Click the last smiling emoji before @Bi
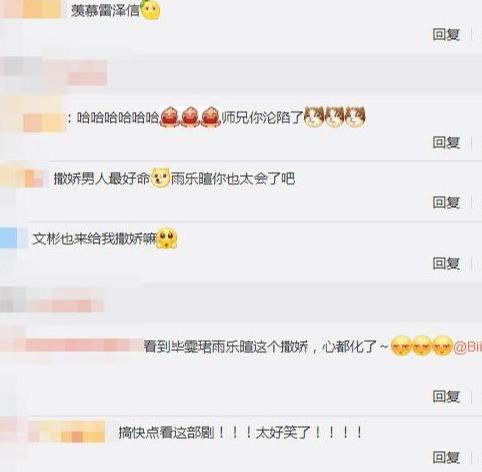 tap(443, 346)
